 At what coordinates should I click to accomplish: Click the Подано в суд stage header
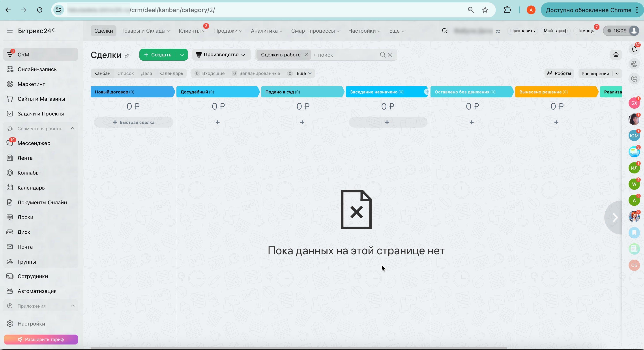pyautogui.click(x=303, y=92)
